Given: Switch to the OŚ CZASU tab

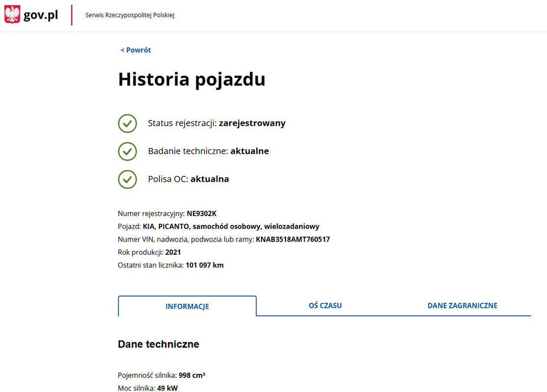Looking at the screenshot, I should tap(325, 305).
